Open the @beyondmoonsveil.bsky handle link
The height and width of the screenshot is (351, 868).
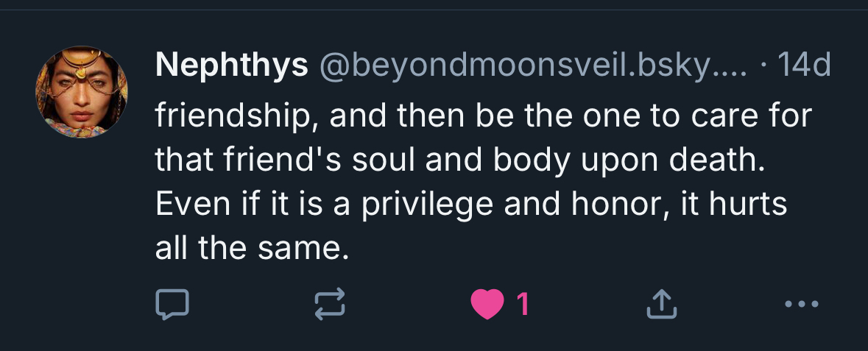pos(533,67)
